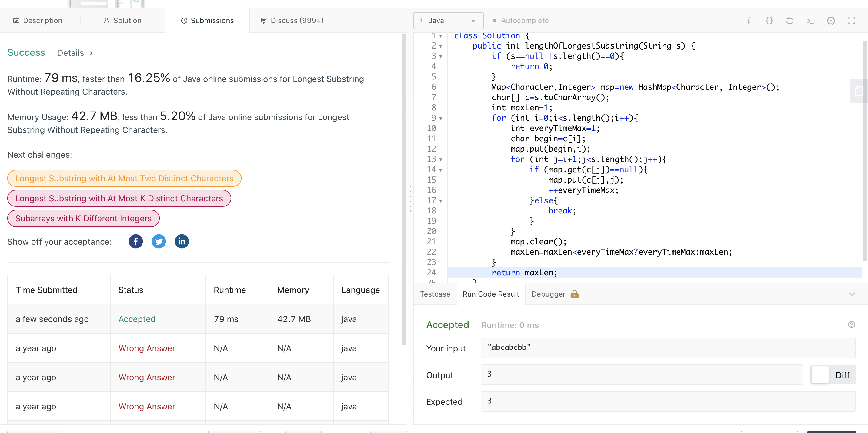The height and width of the screenshot is (433, 868).
Task: Open the Java language dropdown
Action: pos(448,21)
